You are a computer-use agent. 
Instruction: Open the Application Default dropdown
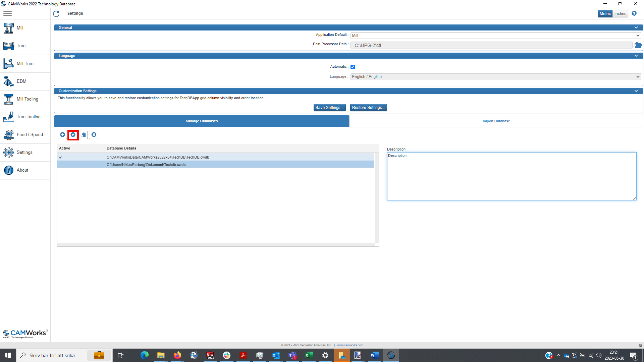tap(496, 36)
